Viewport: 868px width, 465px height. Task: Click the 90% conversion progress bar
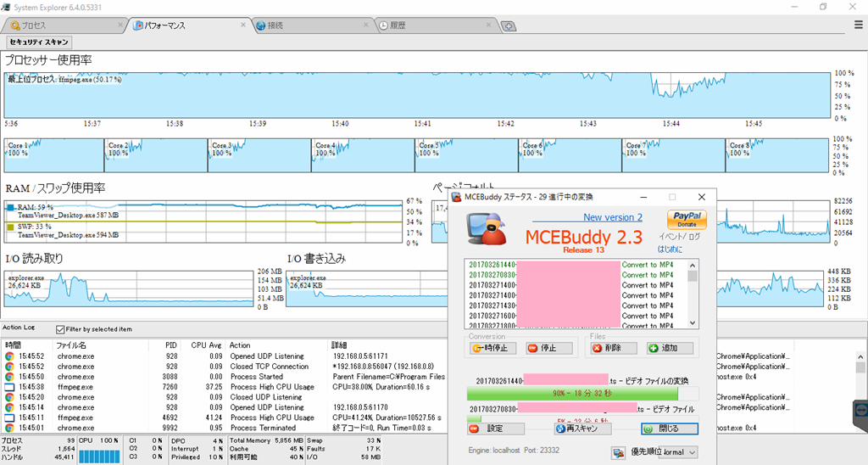click(582, 394)
